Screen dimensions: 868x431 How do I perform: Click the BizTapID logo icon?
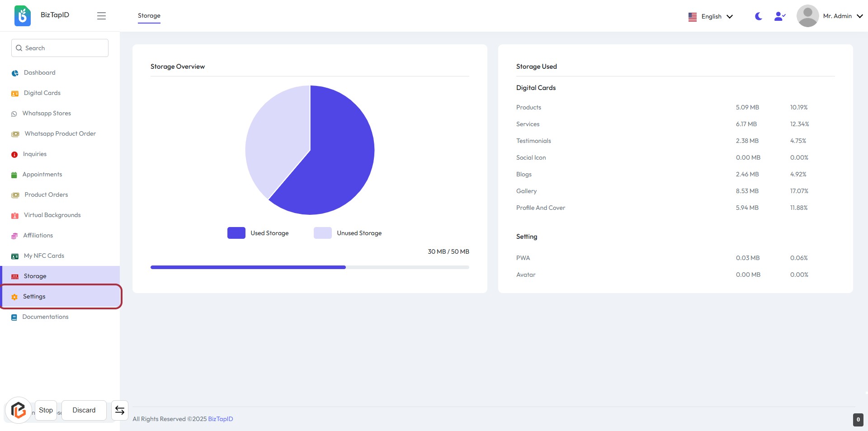click(x=22, y=16)
